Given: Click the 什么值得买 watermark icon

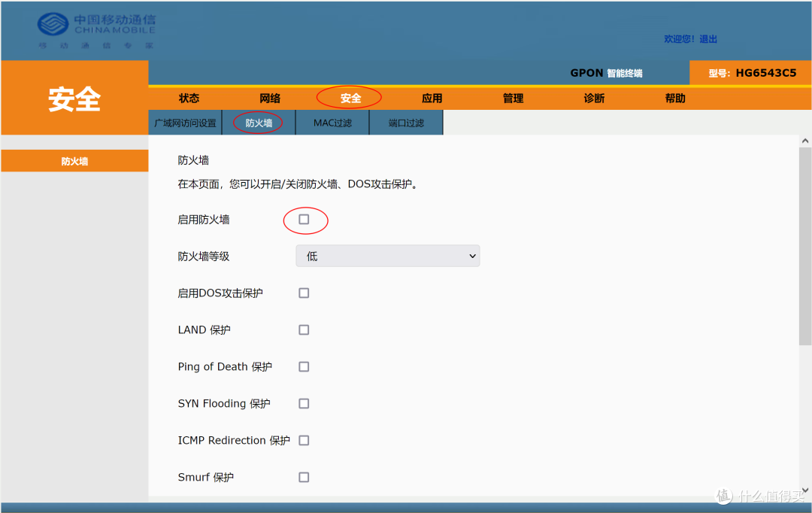Looking at the screenshot, I should point(723,496).
